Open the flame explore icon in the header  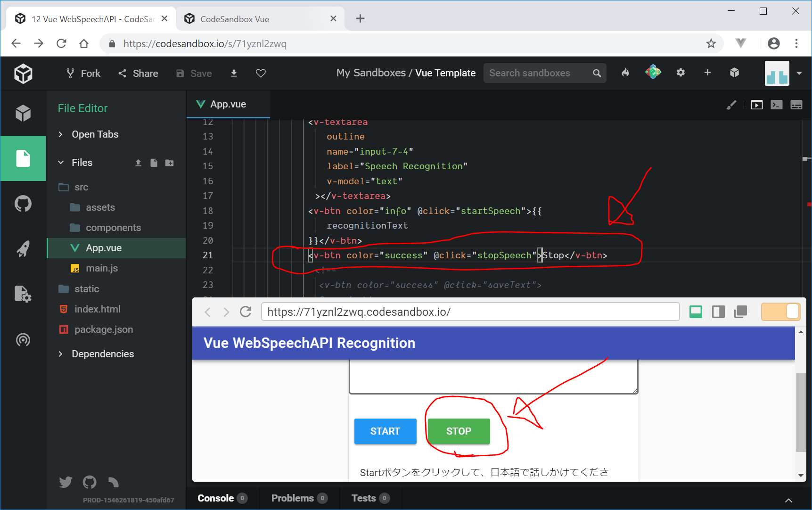pyautogui.click(x=625, y=73)
